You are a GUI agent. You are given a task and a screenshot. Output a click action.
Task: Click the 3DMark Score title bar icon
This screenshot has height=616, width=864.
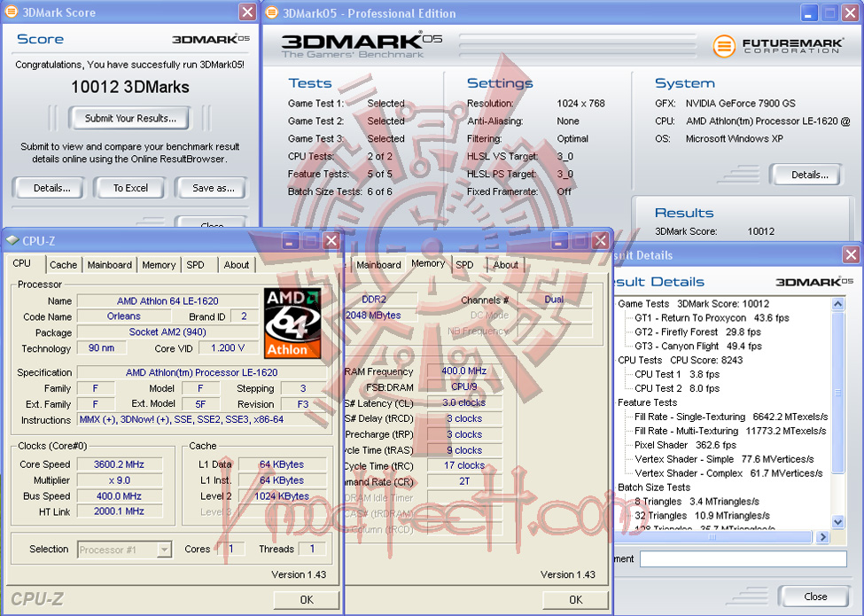click(11, 12)
